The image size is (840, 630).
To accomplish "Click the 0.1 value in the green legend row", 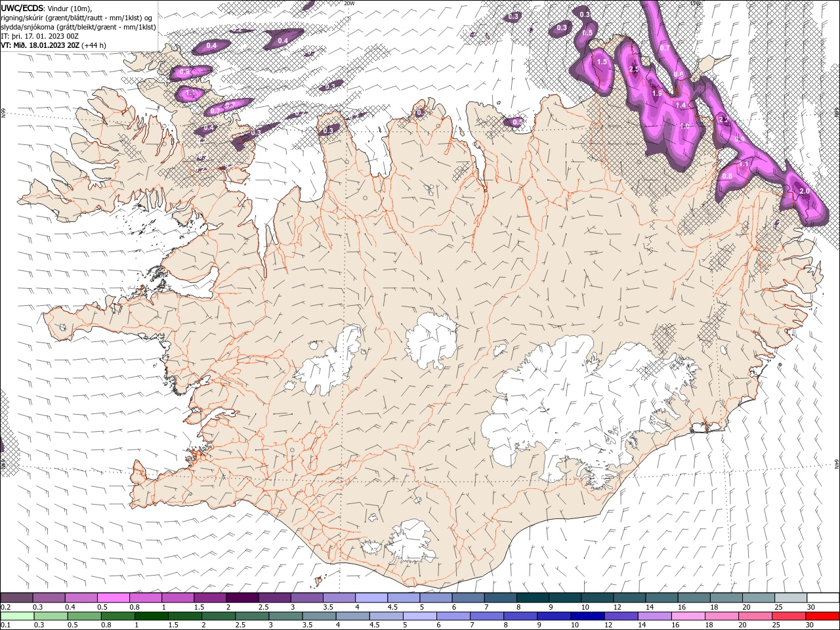I will point(5,624).
